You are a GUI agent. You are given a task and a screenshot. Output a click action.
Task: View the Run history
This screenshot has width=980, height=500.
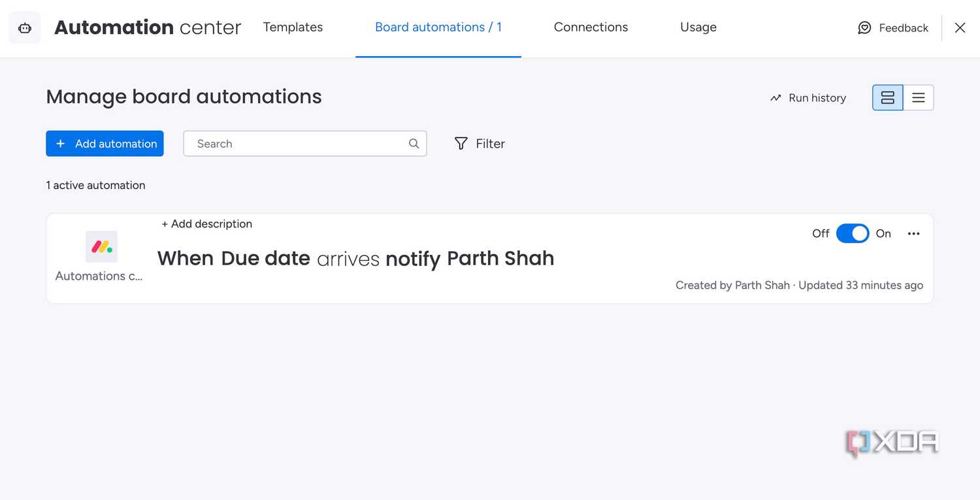coord(808,98)
